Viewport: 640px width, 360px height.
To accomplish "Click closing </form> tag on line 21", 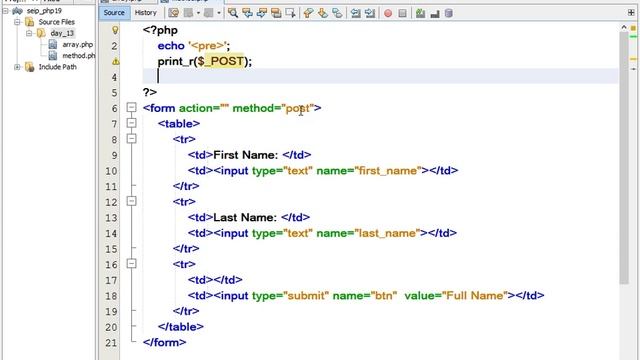I will pyautogui.click(x=164, y=342).
